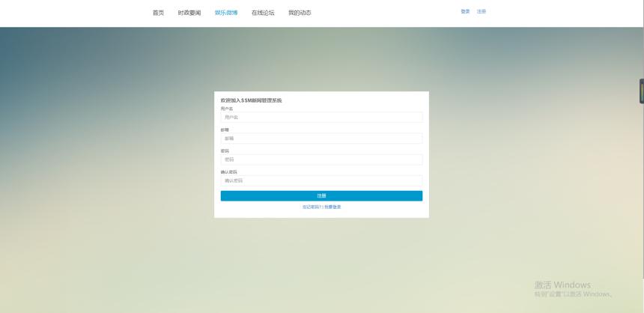The width and height of the screenshot is (644, 313).
Task: Click the 确认密码 label text
Action: [228, 172]
